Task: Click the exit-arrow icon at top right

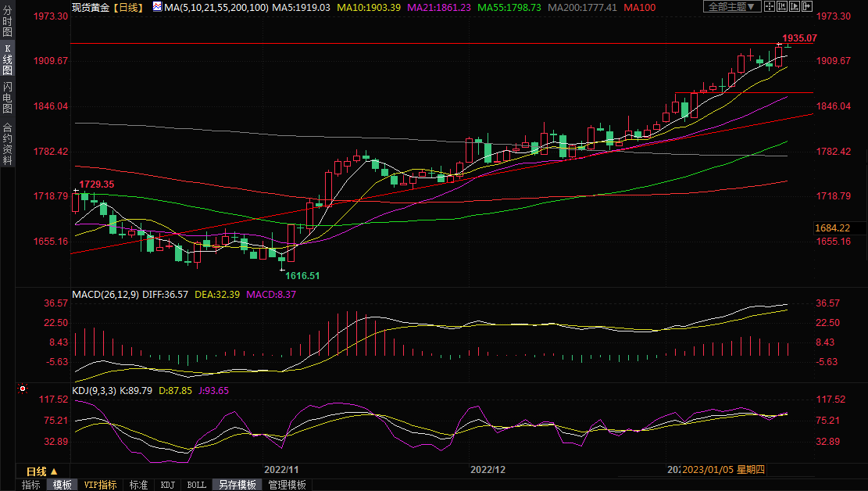Action: [x=808, y=7]
